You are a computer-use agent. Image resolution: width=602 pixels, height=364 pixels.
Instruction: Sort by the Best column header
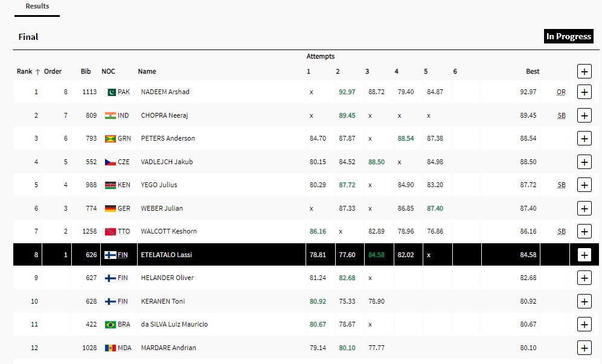pyautogui.click(x=533, y=71)
